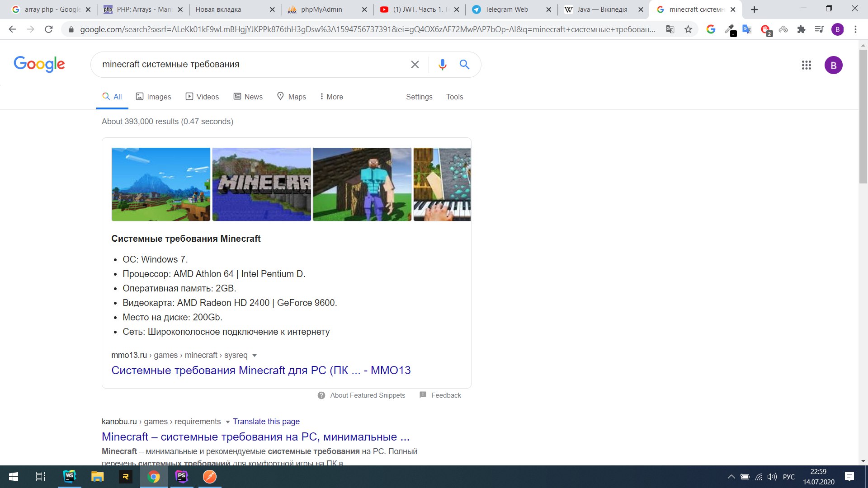Image resolution: width=868 pixels, height=488 pixels.
Task: Switch to News results tab
Action: tap(248, 97)
